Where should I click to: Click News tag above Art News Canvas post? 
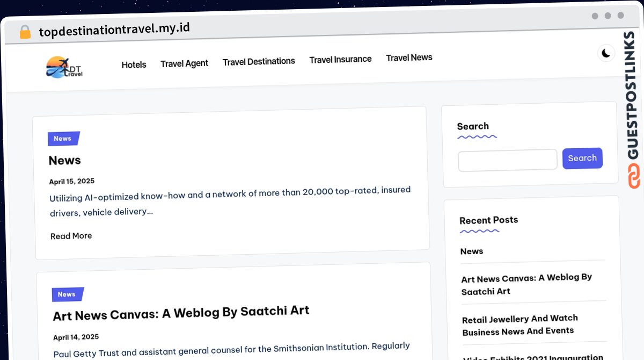point(67,294)
